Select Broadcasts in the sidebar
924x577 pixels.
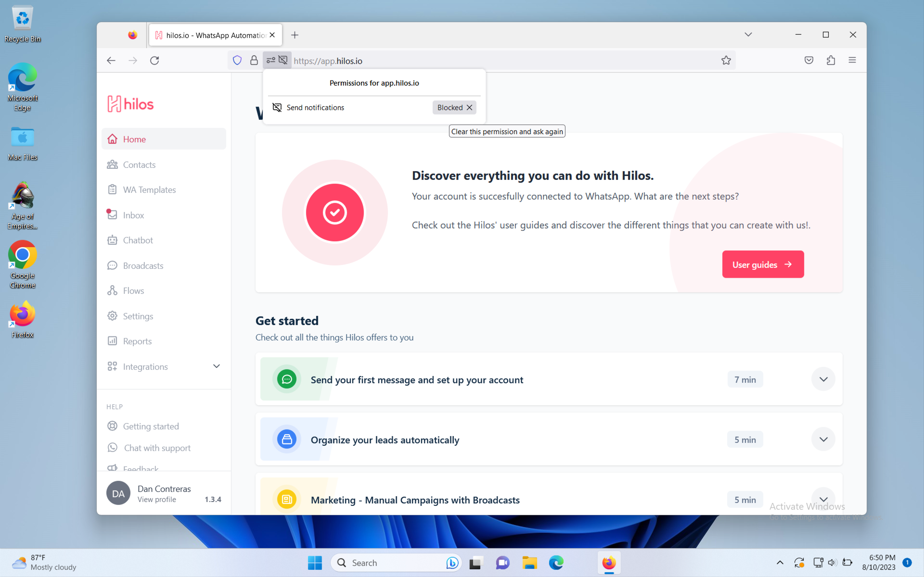pos(142,265)
